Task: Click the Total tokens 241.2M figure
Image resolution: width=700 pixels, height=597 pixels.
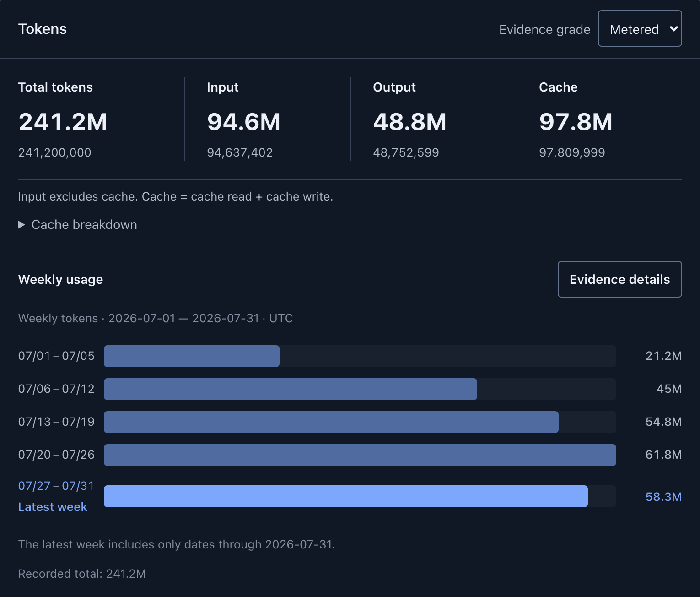Action: pos(63,122)
